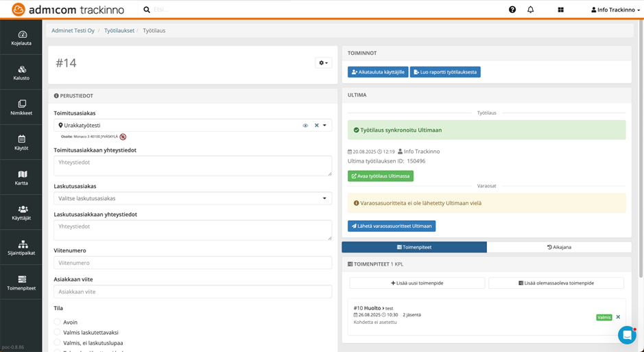This screenshot has width=644, height=352.
Task: Open Kojelauta dashboard in sidebar
Action: click(x=21, y=38)
